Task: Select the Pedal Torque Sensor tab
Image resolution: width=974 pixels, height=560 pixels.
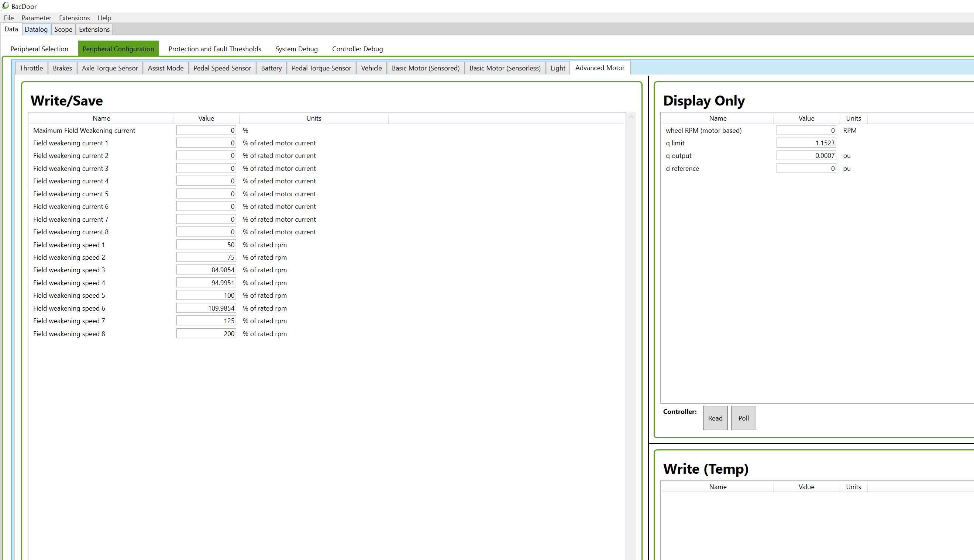Action: click(x=321, y=68)
